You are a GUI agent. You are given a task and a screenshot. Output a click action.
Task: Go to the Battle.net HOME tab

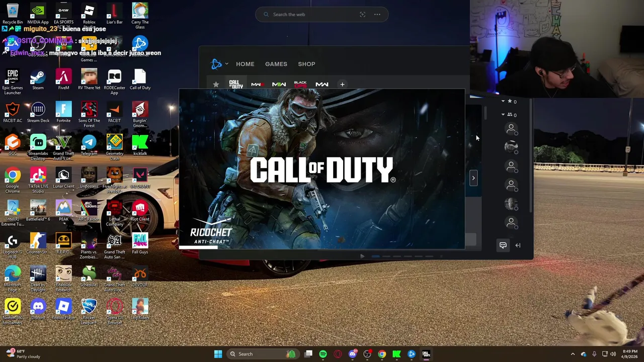tap(245, 64)
